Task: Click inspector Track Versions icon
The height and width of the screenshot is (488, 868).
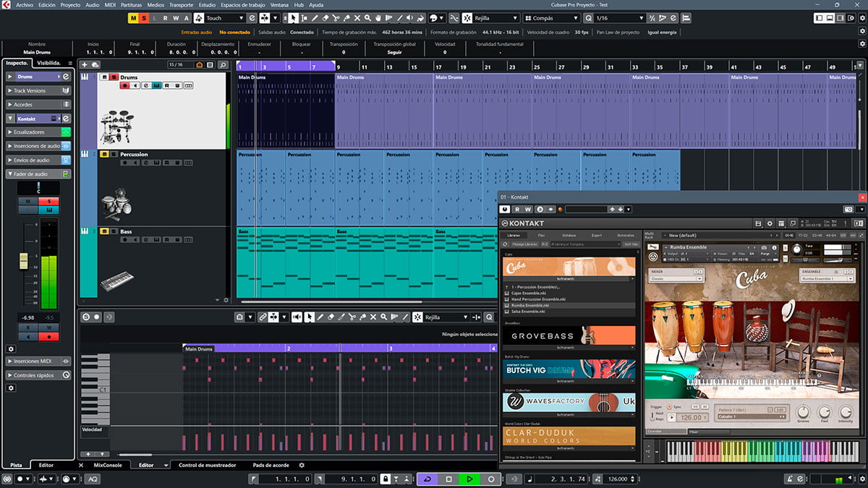Action: coord(66,90)
